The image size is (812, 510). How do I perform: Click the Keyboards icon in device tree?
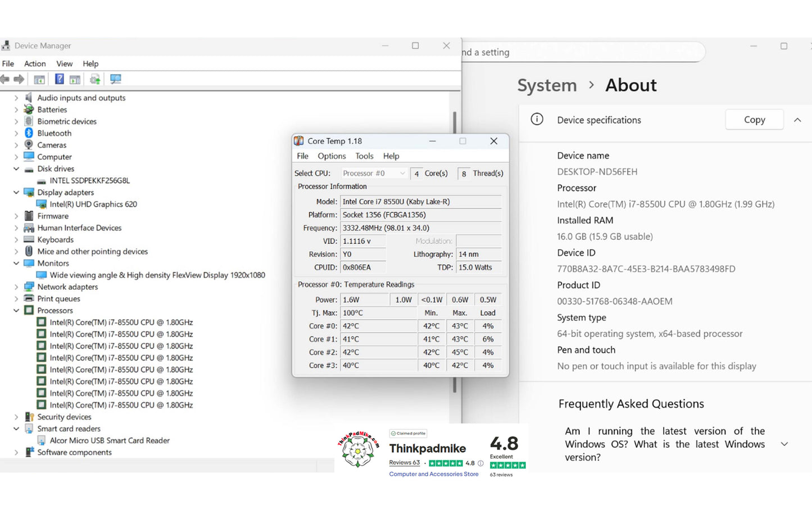pos(29,240)
